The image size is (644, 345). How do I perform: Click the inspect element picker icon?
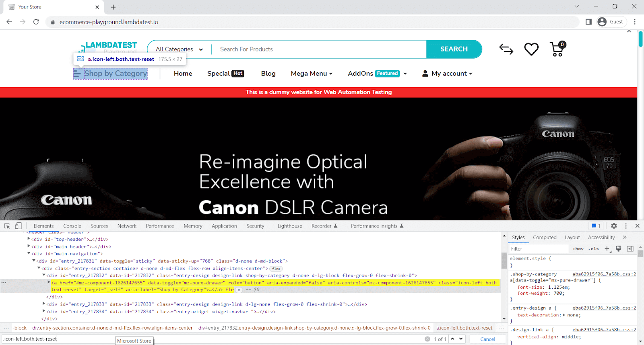[7, 226]
